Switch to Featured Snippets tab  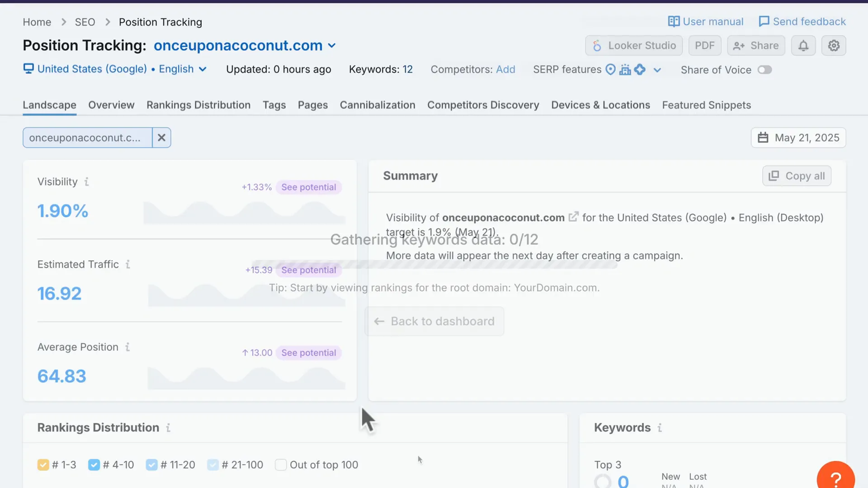(x=706, y=105)
